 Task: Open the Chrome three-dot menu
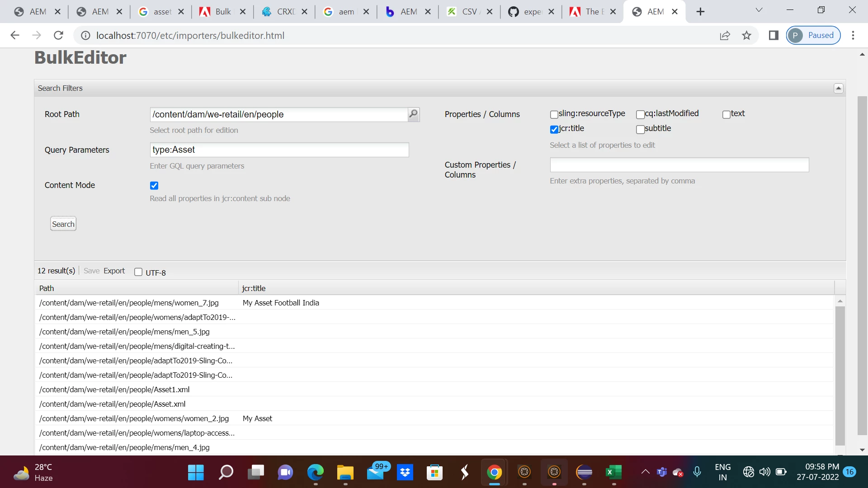(853, 35)
